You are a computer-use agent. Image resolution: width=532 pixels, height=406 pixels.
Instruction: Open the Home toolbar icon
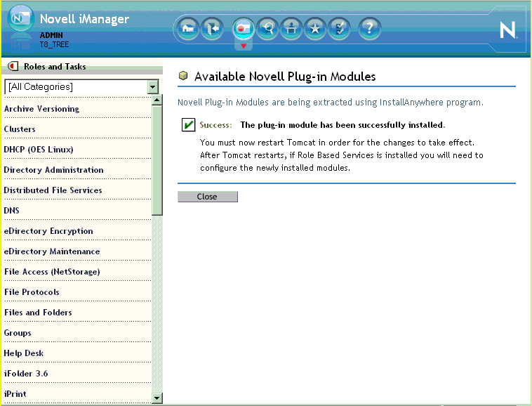[187, 29]
